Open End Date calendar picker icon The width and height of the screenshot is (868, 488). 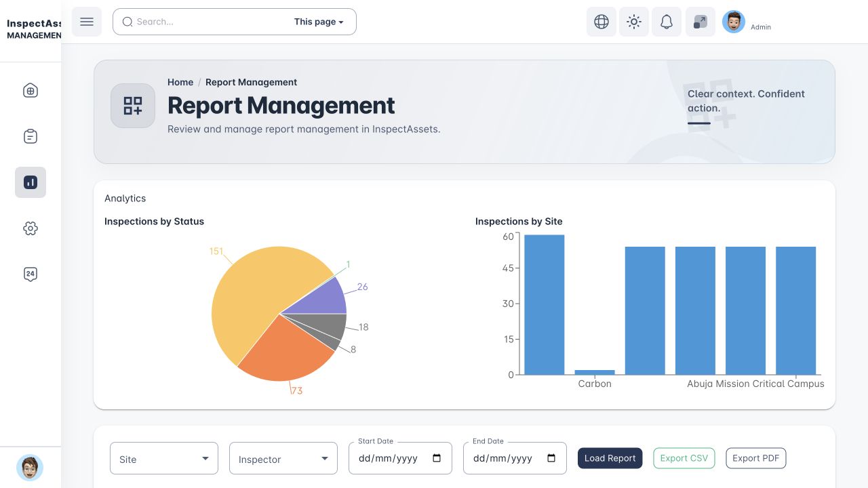tap(551, 458)
